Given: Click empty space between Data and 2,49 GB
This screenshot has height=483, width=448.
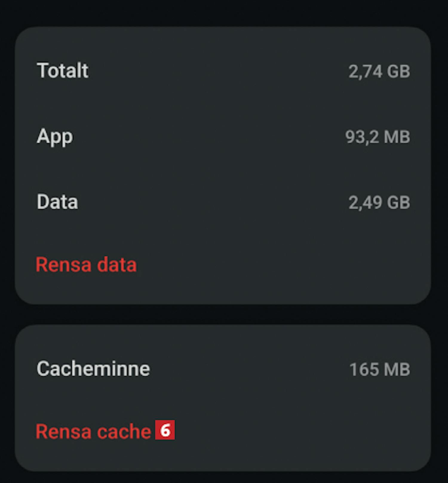Looking at the screenshot, I should click(x=213, y=202).
